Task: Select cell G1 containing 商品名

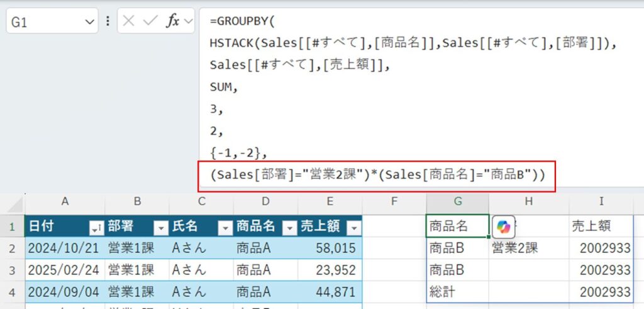Action: click(x=458, y=225)
